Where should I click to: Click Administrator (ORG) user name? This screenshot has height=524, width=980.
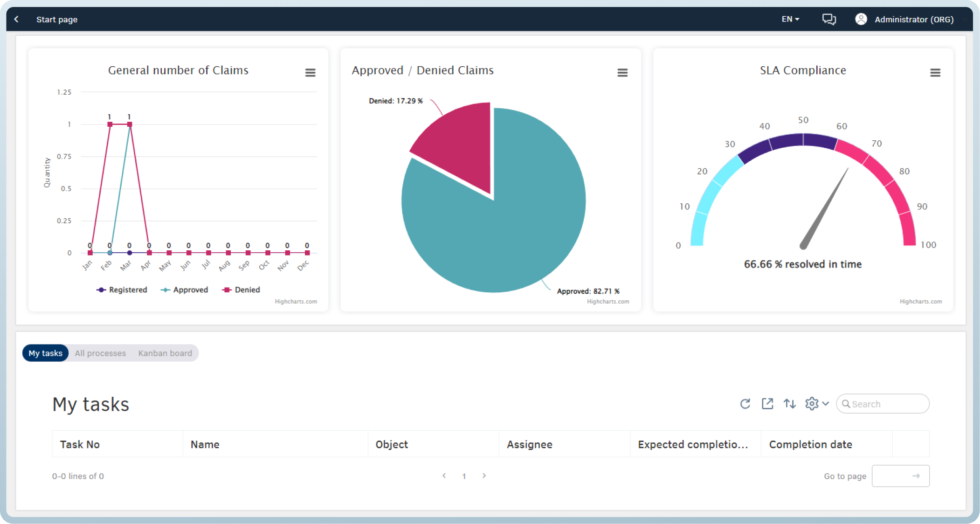[914, 20]
